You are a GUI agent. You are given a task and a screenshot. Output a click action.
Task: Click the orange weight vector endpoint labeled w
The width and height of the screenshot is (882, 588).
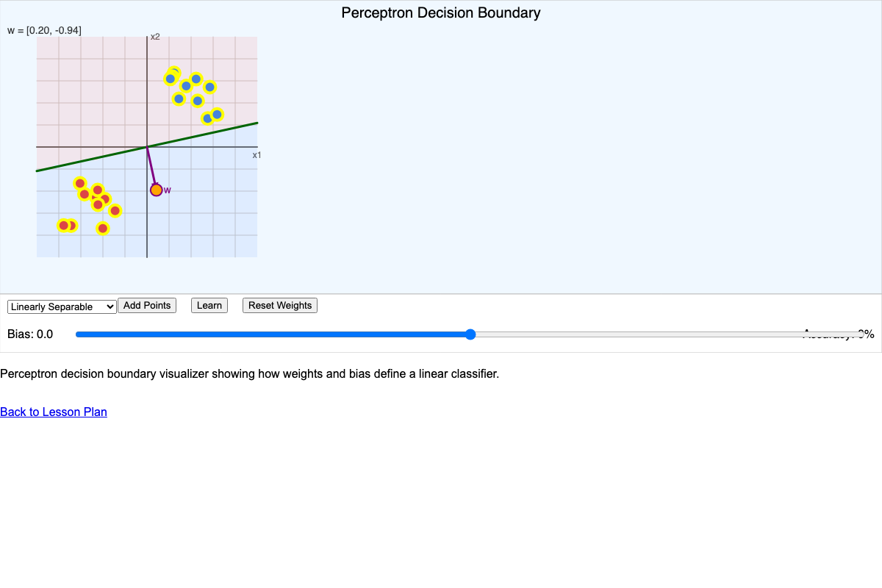tap(156, 190)
